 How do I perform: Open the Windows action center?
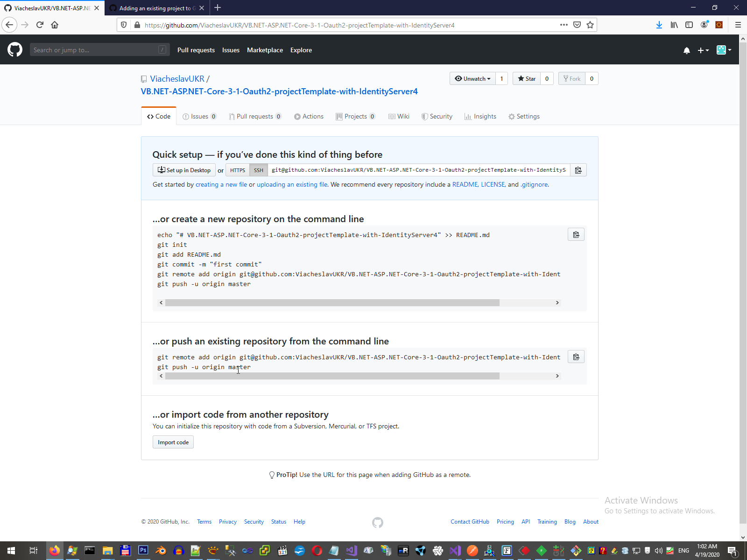click(732, 551)
